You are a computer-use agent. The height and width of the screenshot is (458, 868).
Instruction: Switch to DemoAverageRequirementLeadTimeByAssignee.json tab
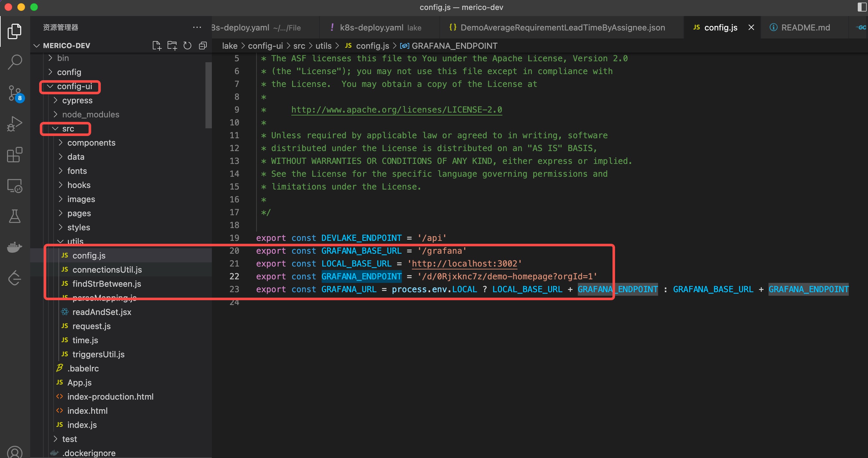coord(562,28)
